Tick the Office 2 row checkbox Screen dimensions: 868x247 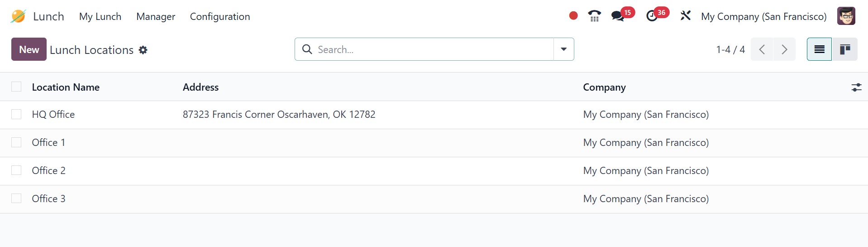16,170
